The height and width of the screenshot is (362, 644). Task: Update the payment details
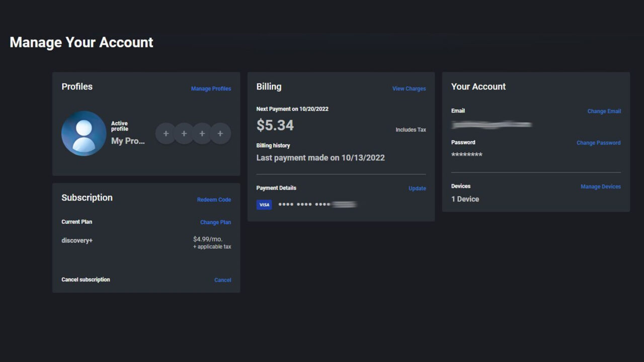coord(417,189)
